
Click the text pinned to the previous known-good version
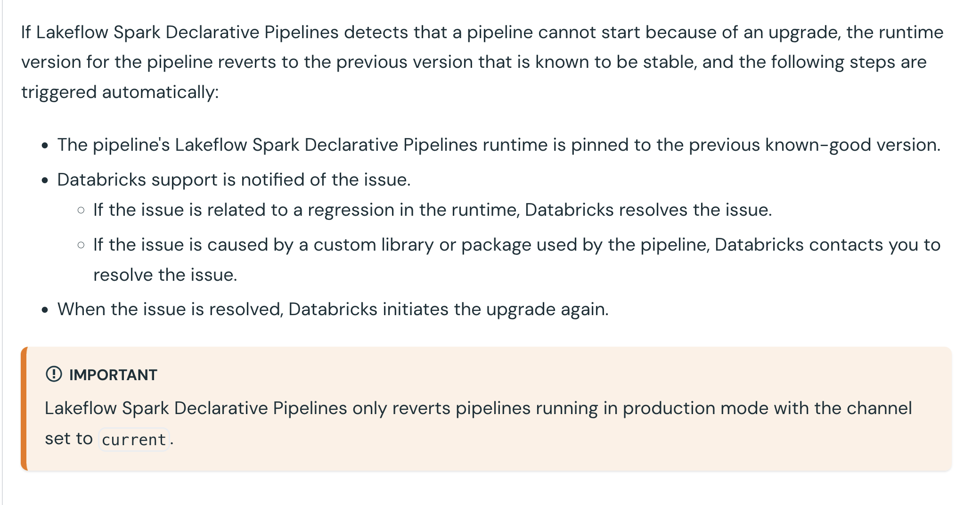click(x=756, y=145)
